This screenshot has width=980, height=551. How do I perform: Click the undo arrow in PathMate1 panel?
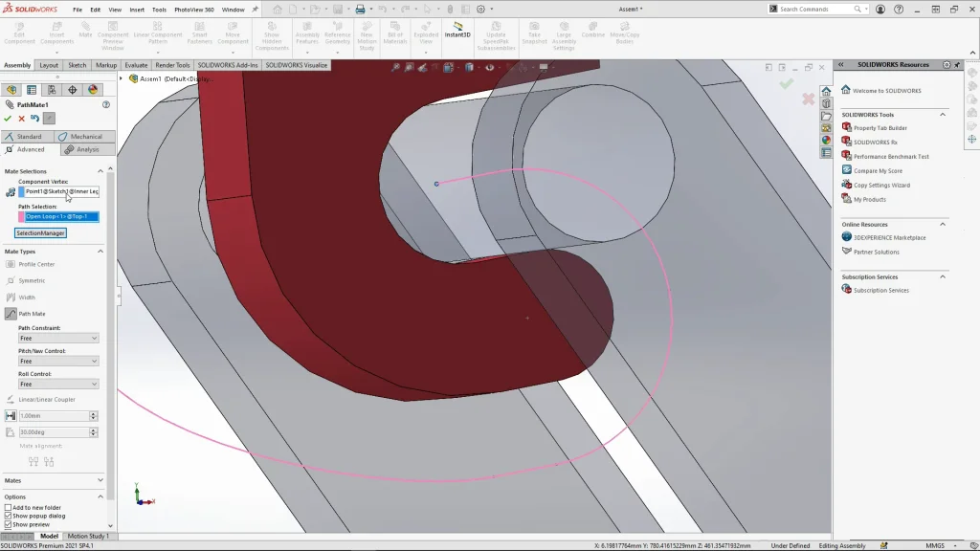click(x=34, y=119)
